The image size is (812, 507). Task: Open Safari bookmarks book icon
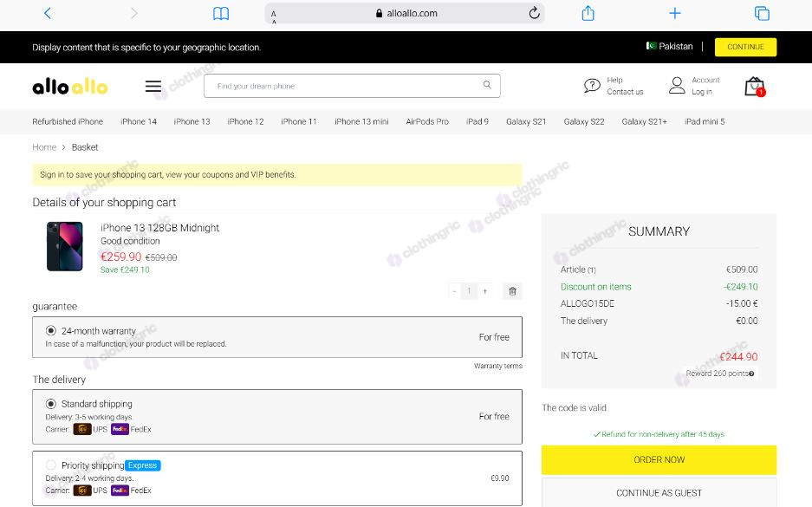coord(221,14)
